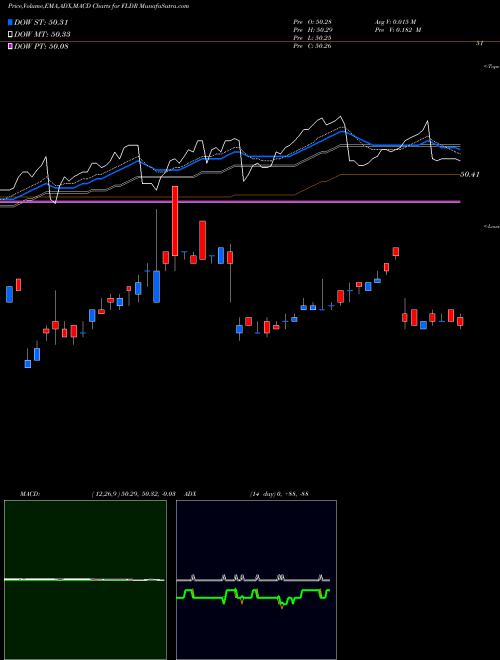Select the DOW ST: 50.31 label

[x=41, y=23]
